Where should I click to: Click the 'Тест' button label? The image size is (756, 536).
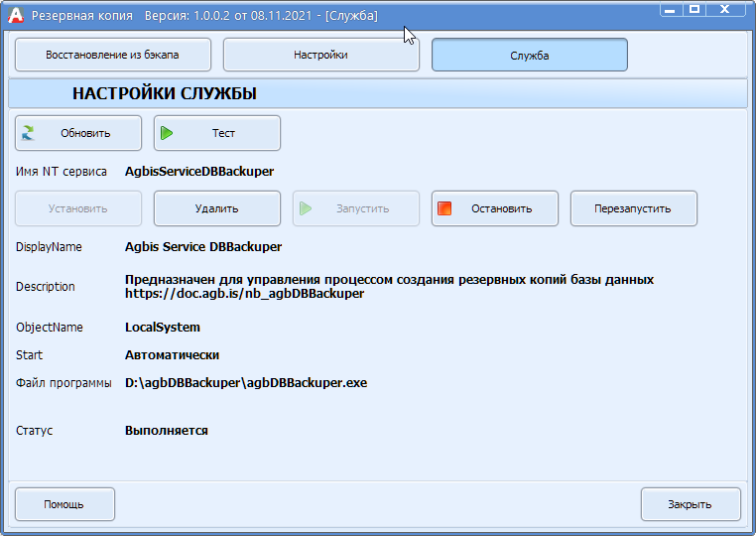tap(223, 133)
